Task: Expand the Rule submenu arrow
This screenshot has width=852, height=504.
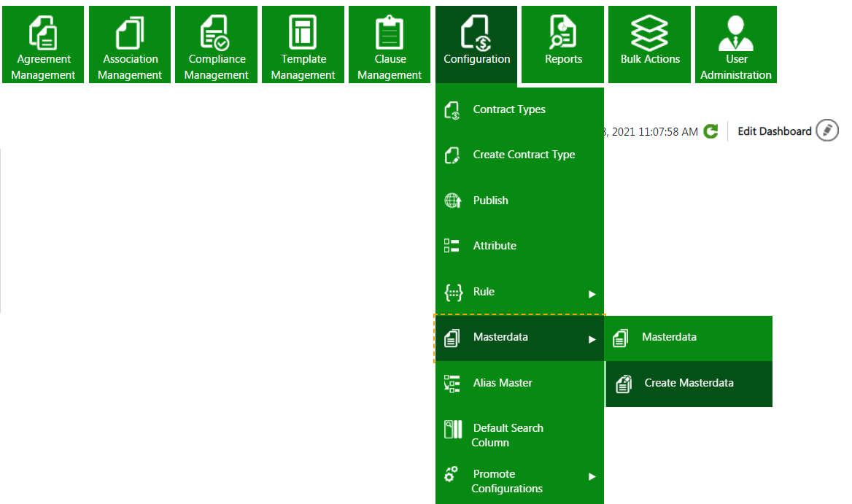Action: tap(592, 294)
